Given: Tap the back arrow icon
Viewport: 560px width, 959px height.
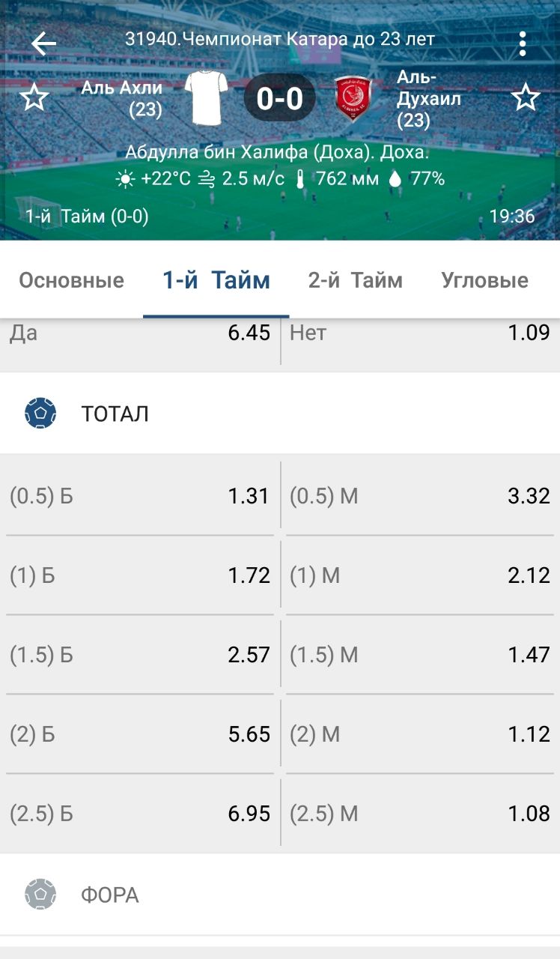Looking at the screenshot, I should pos(43,43).
